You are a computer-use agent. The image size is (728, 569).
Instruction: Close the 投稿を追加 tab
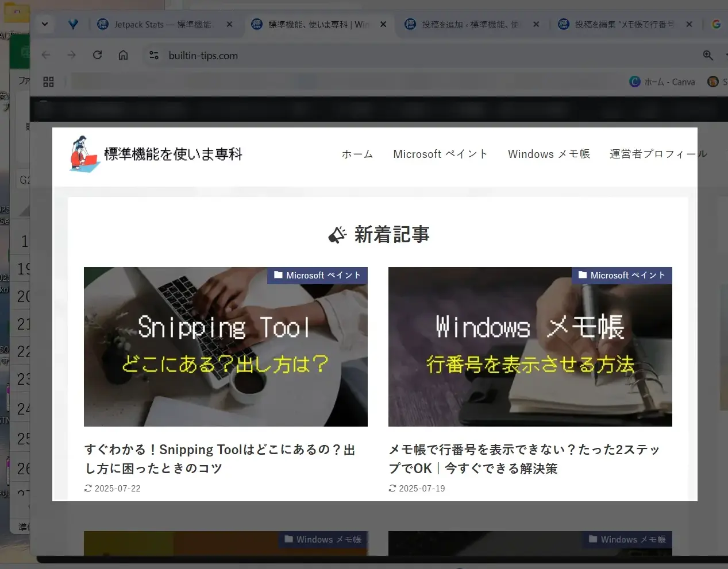click(536, 24)
